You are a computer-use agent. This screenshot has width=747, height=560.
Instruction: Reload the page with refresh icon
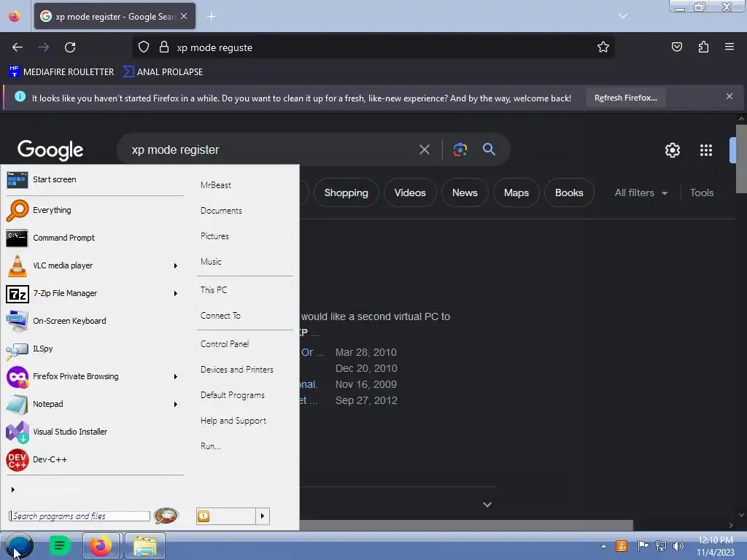(x=70, y=47)
